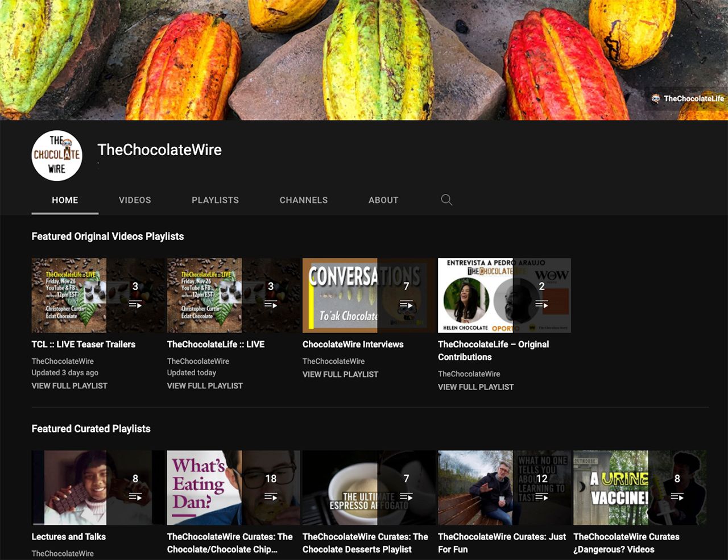Screen dimensions: 728x560
Task: Click playlist icon on Lectures and Talks thumbnail
Action: click(x=135, y=496)
